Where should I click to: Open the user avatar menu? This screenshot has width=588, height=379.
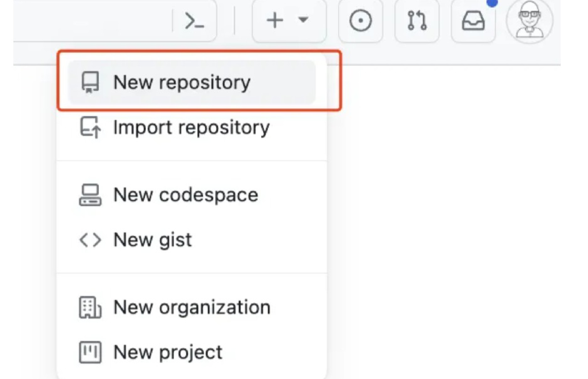(x=530, y=21)
